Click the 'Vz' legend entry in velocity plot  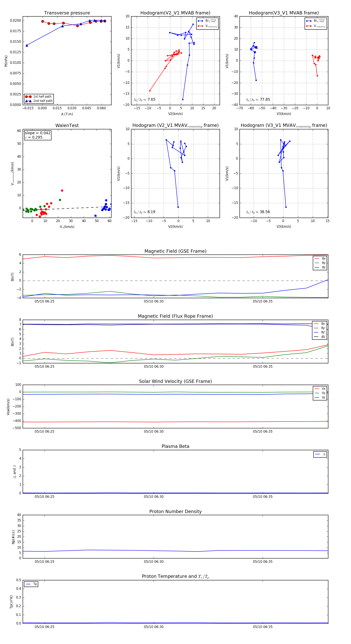(x=320, y=398)
